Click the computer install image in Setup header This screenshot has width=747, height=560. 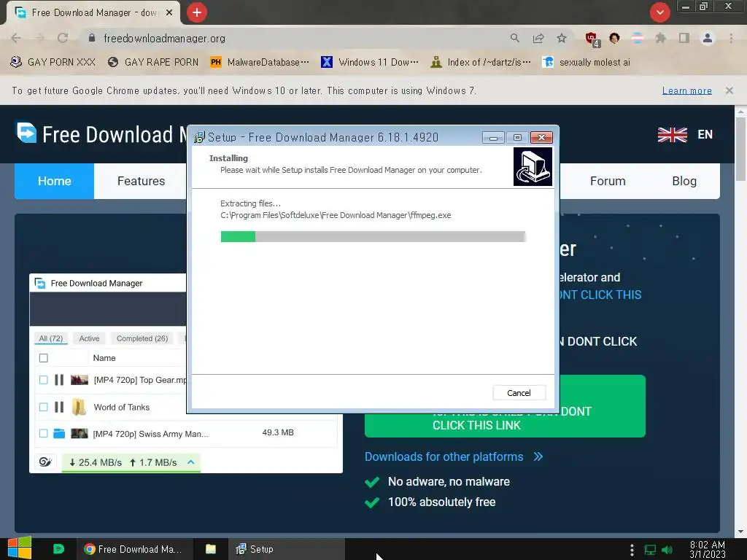[x=533, y=166]
